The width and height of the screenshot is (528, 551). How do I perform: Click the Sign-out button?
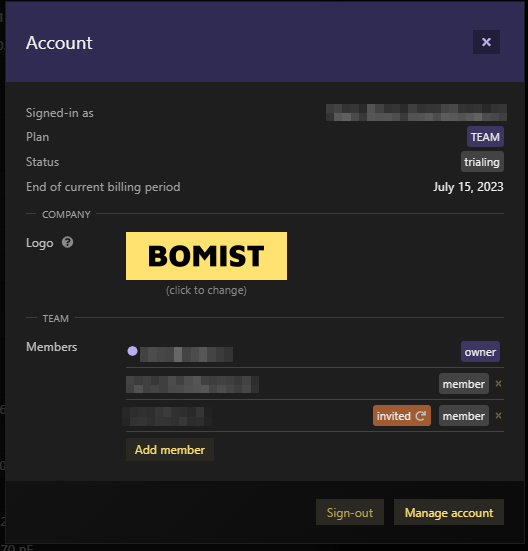(350, 512)
